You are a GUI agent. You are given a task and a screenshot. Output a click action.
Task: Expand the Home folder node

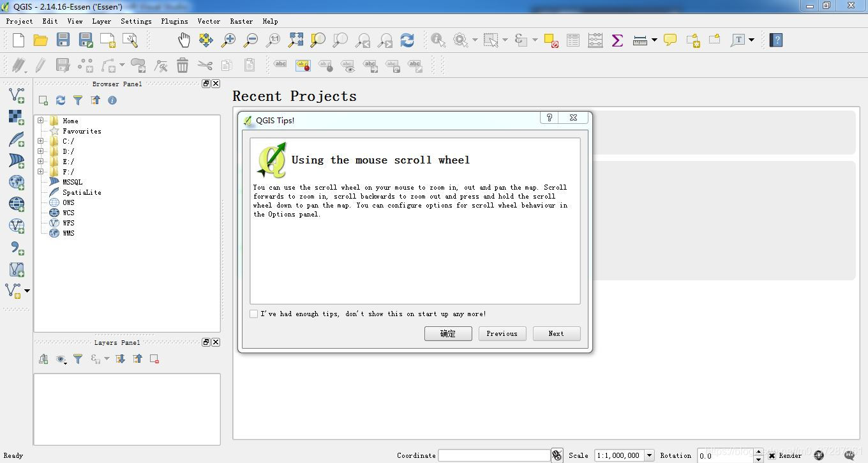tap(41, 121)
